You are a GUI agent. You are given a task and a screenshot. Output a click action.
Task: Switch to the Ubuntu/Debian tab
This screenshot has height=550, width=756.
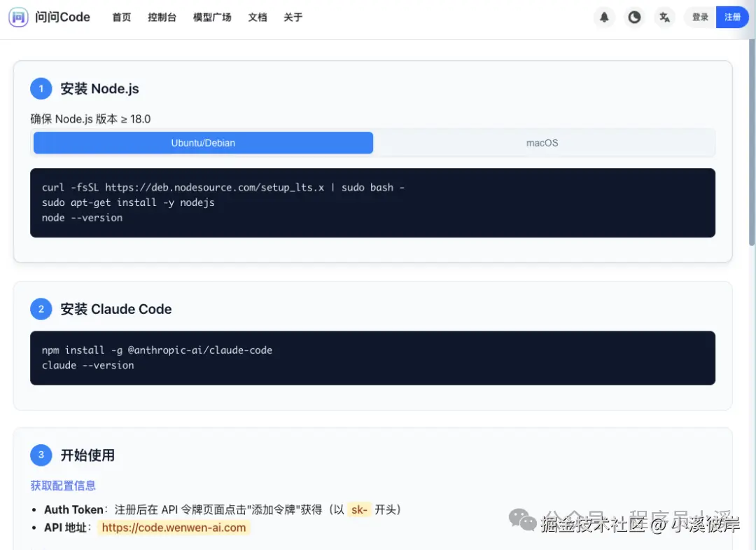pos(202,142)
